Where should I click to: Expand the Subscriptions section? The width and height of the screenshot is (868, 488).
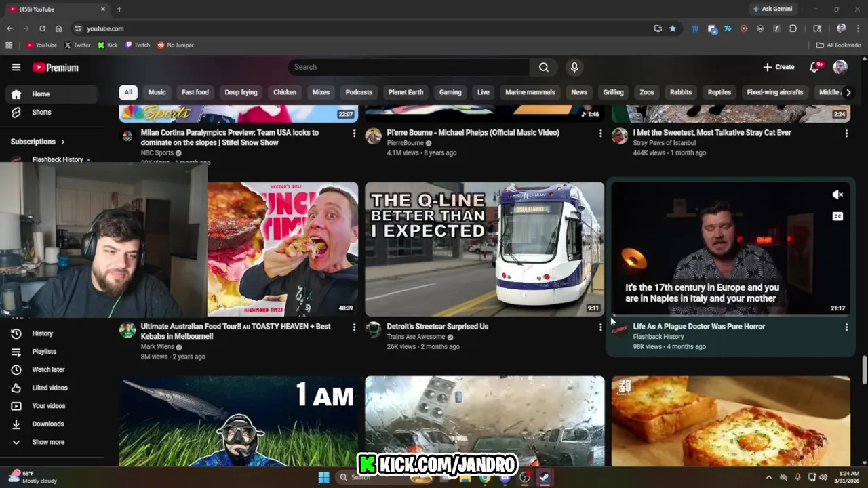[x=38, y=142]
